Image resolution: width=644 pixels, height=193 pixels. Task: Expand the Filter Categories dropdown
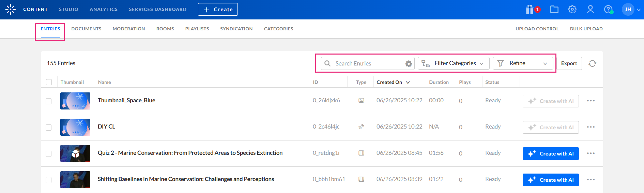point(454,63)
